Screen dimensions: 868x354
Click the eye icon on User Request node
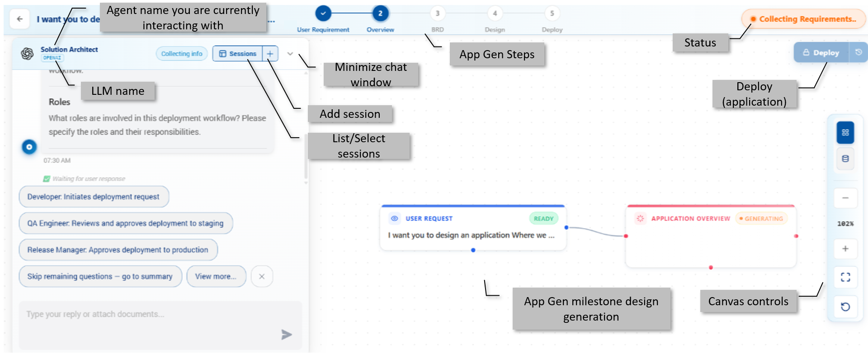(x=394, y=219)
